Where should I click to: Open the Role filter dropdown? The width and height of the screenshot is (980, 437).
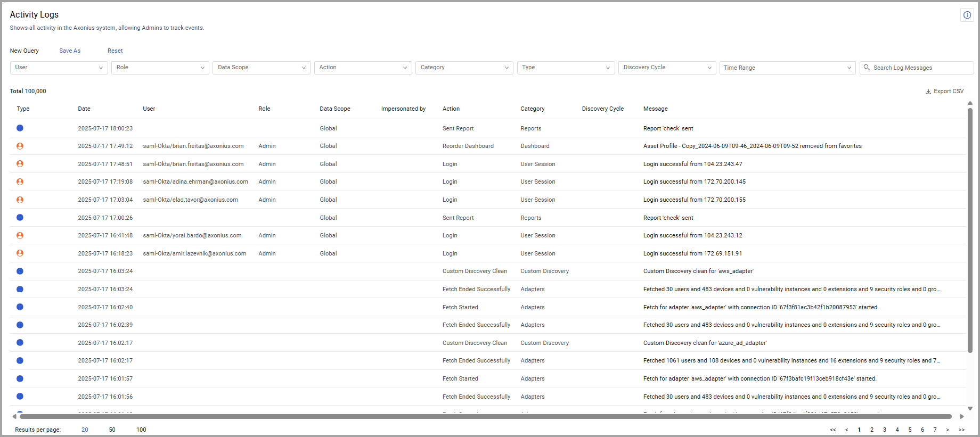tap(160, 68)
